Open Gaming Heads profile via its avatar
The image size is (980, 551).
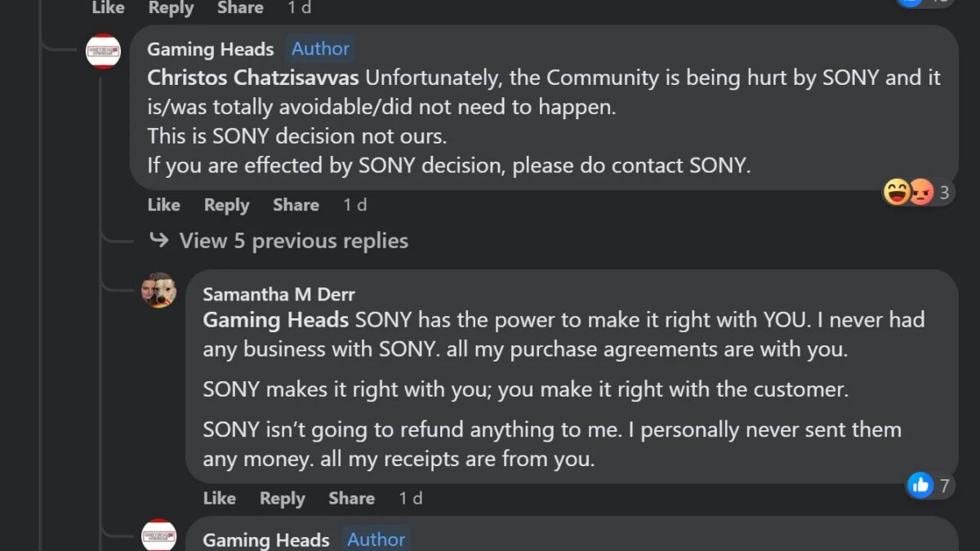point(104,51)
